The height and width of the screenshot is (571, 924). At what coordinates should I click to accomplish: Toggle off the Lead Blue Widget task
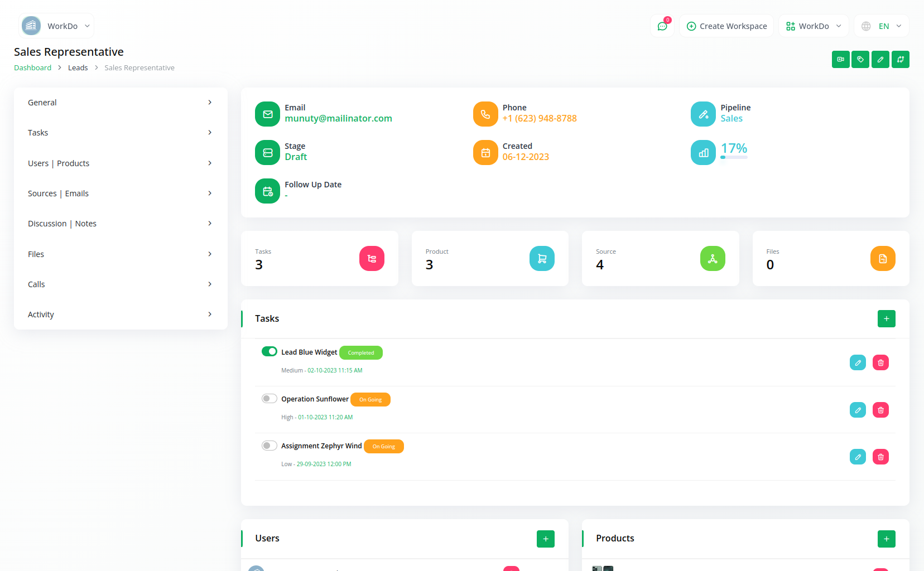pyautogui.click(x=269, y=351)
